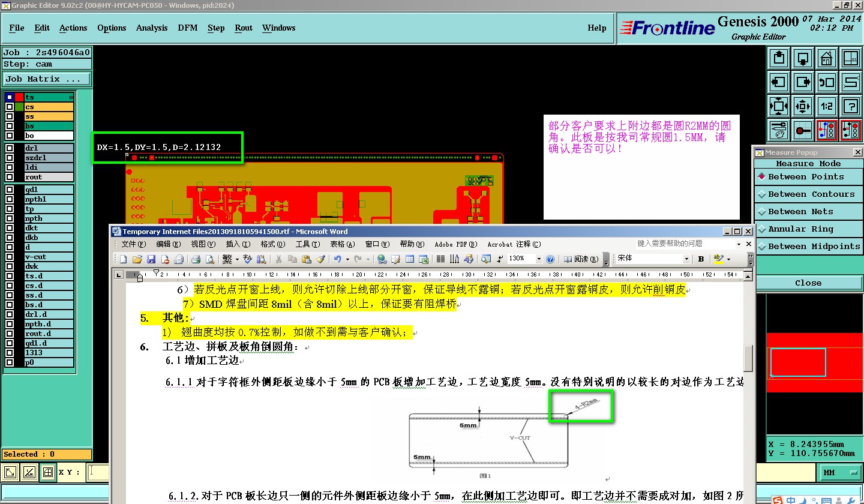This screenshot has height=504, width=864.
Task: Click the Undo arrow in Word toolbar
Action: [338, 259]
